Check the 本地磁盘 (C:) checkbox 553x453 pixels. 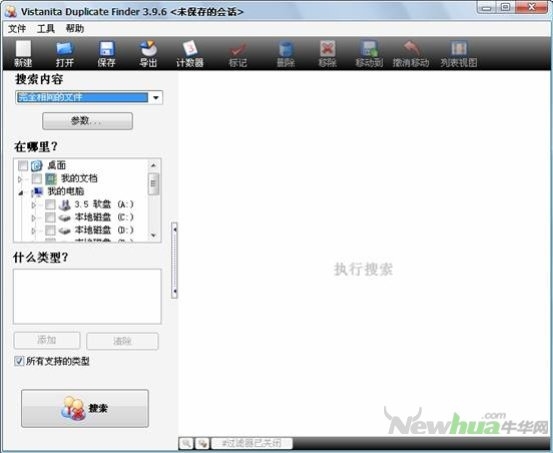pyautogui.click(x=50, y=218)
